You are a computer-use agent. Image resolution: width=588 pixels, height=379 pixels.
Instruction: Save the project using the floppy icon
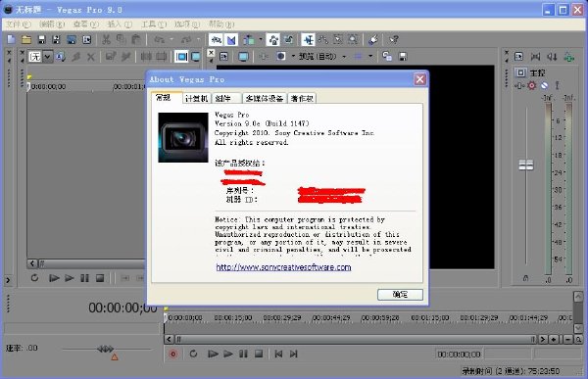point(41,39)
